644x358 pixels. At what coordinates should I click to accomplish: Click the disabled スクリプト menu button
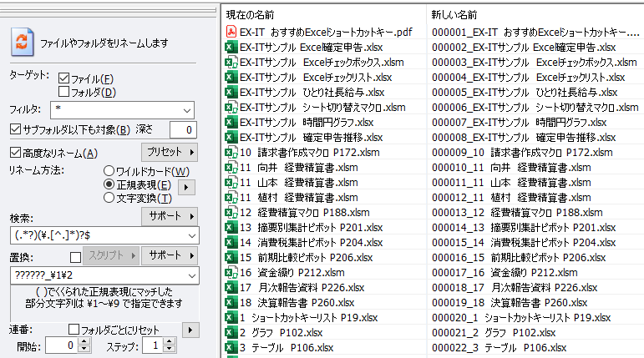(111, 255)
